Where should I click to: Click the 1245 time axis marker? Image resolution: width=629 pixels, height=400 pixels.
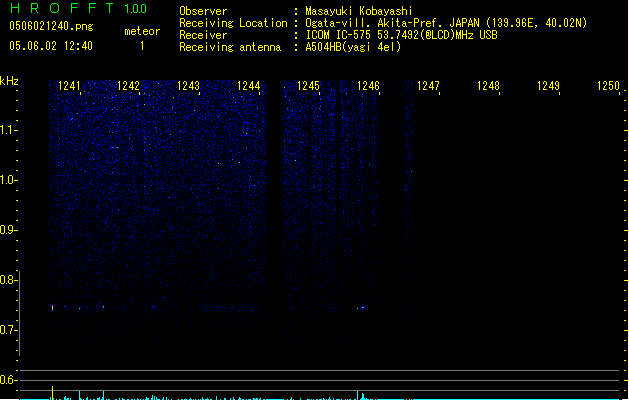308,86
